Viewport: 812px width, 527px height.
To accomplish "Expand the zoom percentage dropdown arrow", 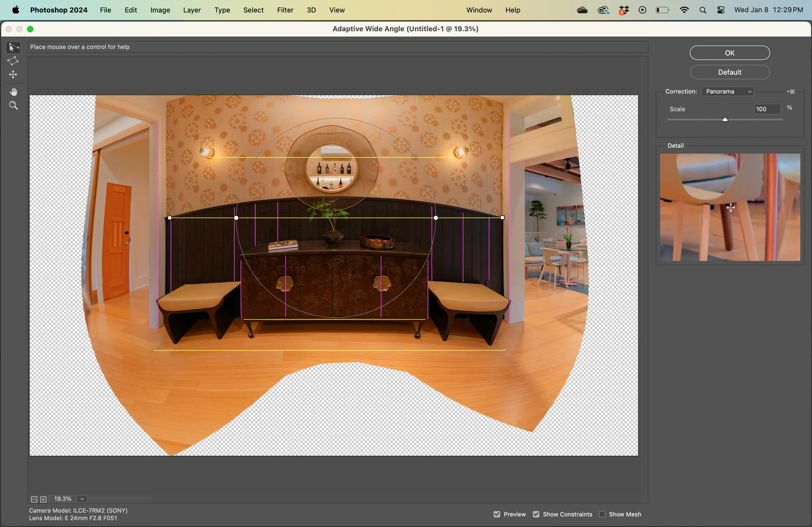I will pos(82,499).
